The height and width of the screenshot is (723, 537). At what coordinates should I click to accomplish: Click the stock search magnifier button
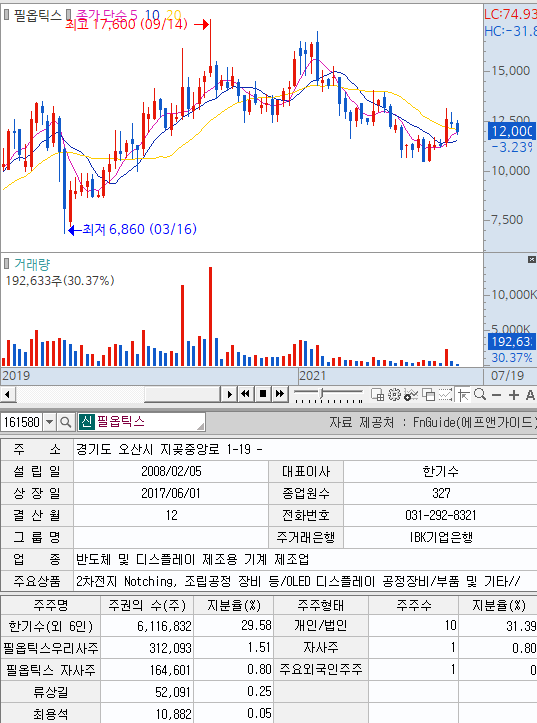pyautogui.click(x=65, y=422)
